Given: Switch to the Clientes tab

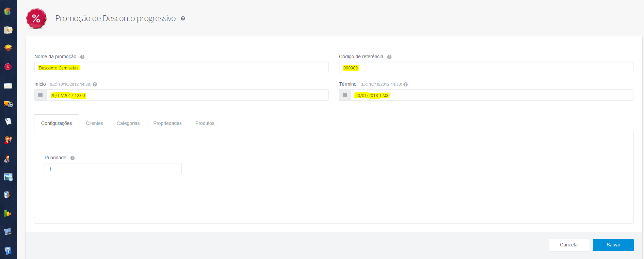Looking at the screenshot, I should (94, 123).
